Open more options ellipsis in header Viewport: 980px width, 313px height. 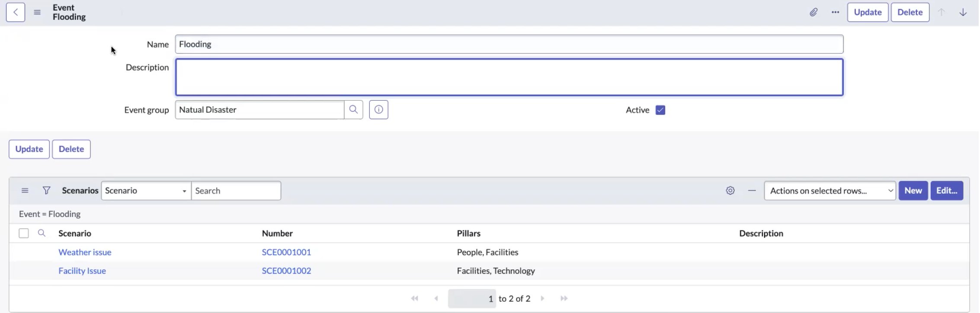[x=835, y=12]
